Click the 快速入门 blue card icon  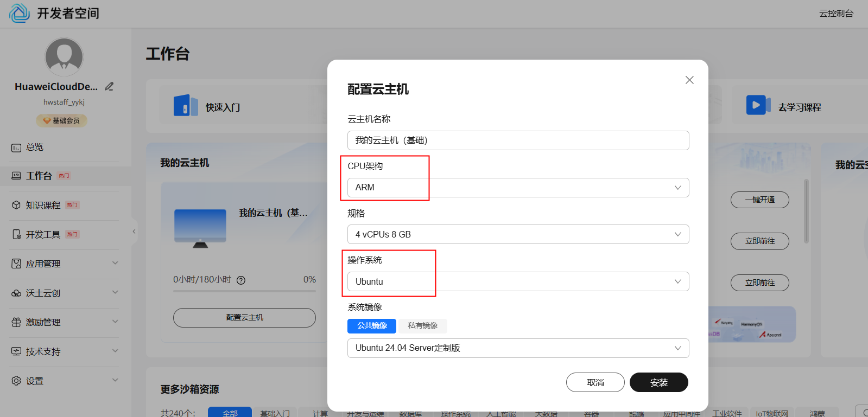pyautogui.click(x=186, y=105)
